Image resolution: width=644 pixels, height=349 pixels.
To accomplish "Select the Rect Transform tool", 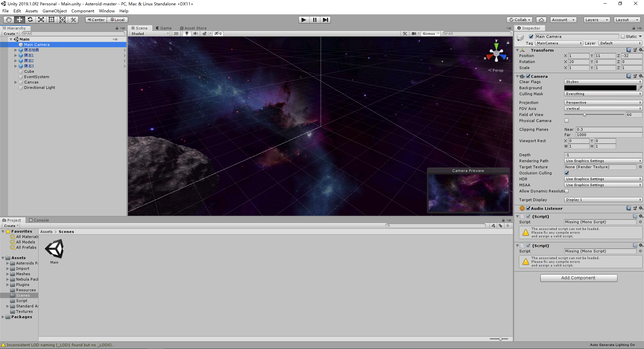I will coord(52,20).
